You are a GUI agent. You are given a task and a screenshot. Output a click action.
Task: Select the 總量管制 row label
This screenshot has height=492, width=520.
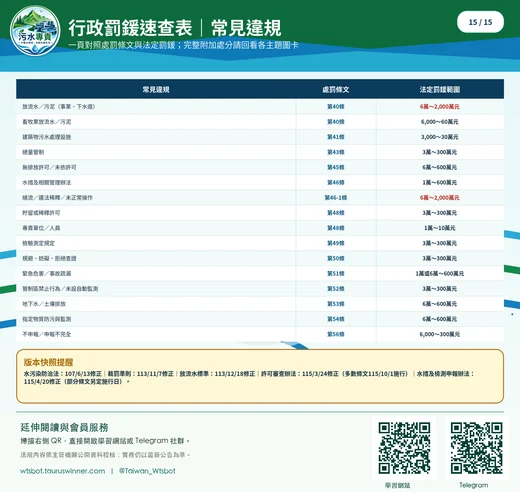point(33,152)
